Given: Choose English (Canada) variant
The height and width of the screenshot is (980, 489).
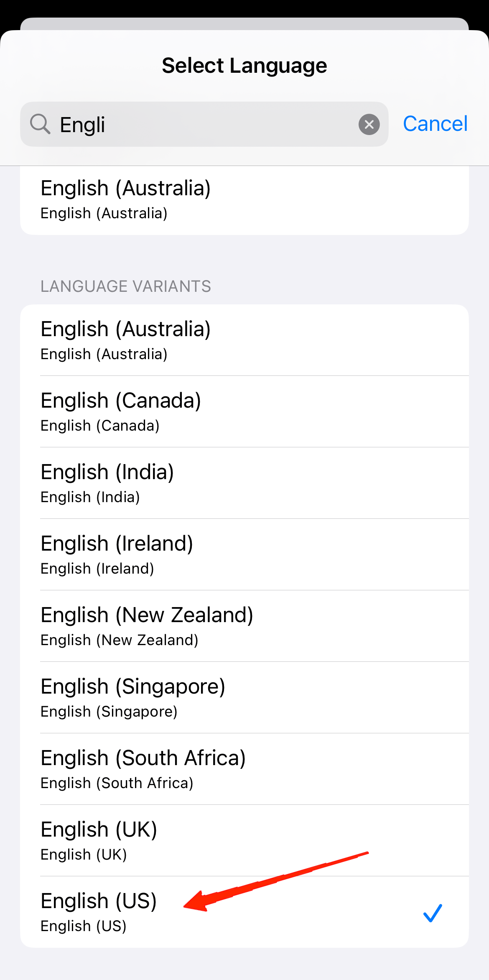Looking at the screenshot, I should pyautogui.click(x=121, y=400).
